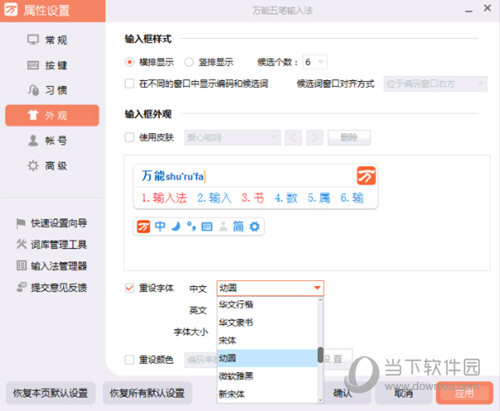Image resolution: width=500 pixels, height=411 pixels.
Task: Choose 微软雅黑 from font list
Action: point(268,376)
